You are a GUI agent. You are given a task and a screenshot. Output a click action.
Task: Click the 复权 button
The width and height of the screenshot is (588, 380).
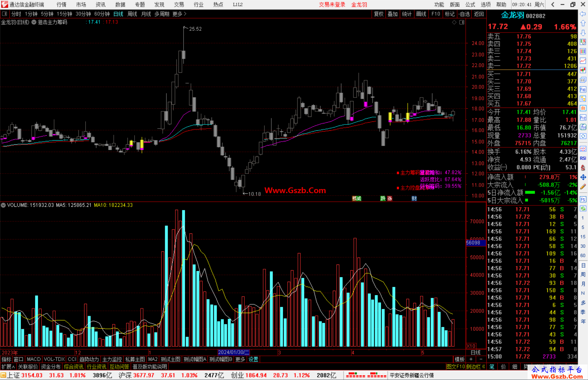pos(379,14)
